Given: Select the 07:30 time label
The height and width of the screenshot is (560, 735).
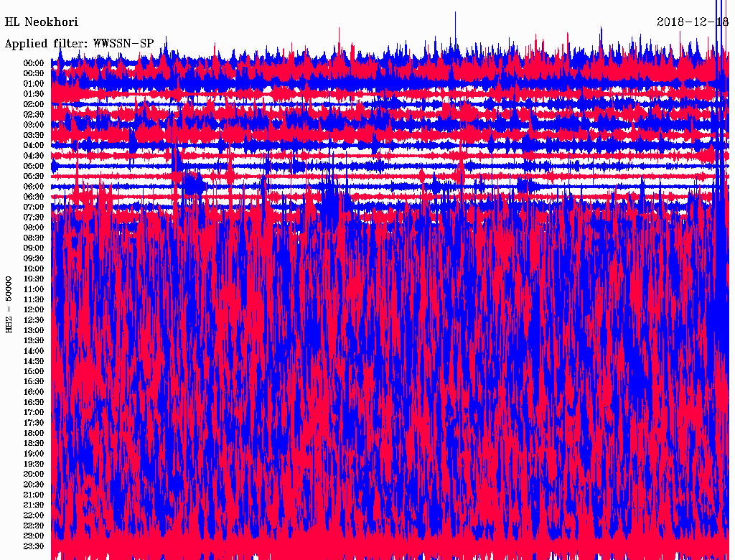Looking at the screenshot, I should pos(34,218).
